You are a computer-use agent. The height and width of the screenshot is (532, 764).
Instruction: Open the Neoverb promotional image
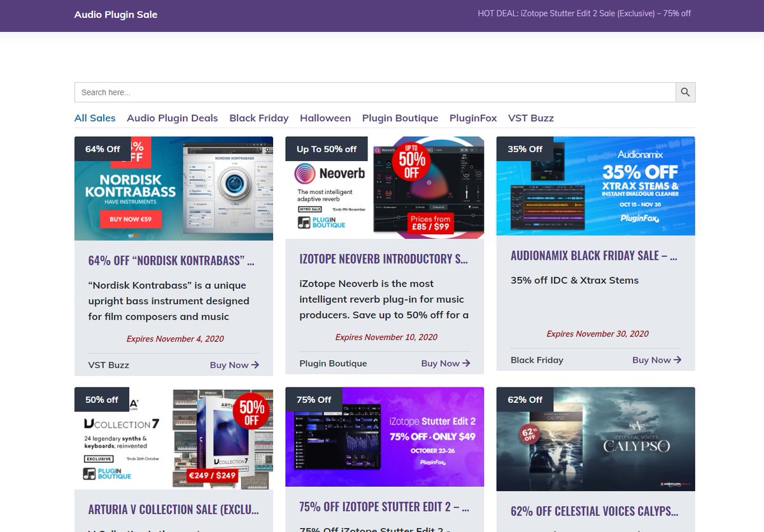[x=385, y=188]
